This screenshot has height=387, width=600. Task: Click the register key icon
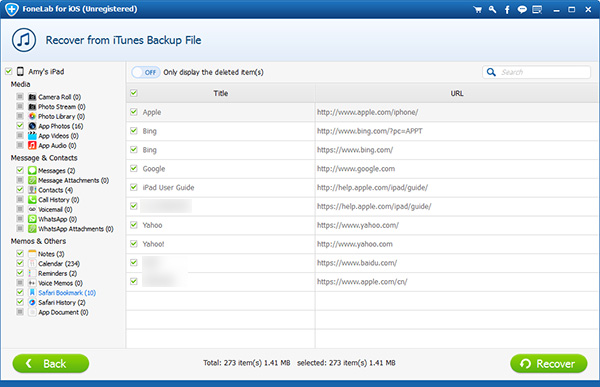pos(492,10)
